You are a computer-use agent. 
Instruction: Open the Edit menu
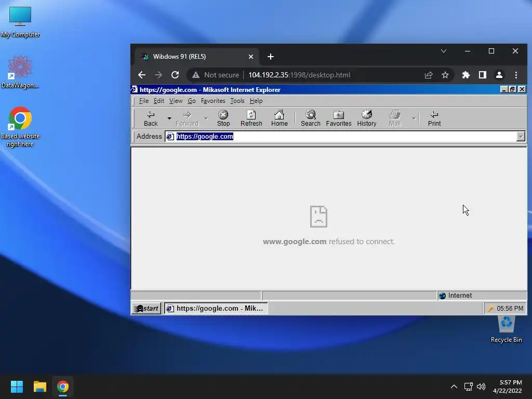click(159, 101)
